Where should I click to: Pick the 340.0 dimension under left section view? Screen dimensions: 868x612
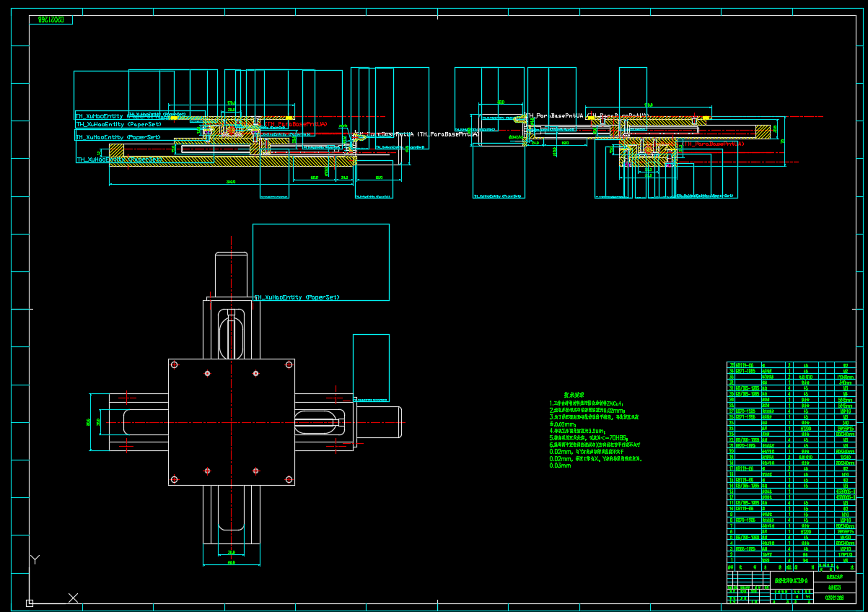(231, 183)
